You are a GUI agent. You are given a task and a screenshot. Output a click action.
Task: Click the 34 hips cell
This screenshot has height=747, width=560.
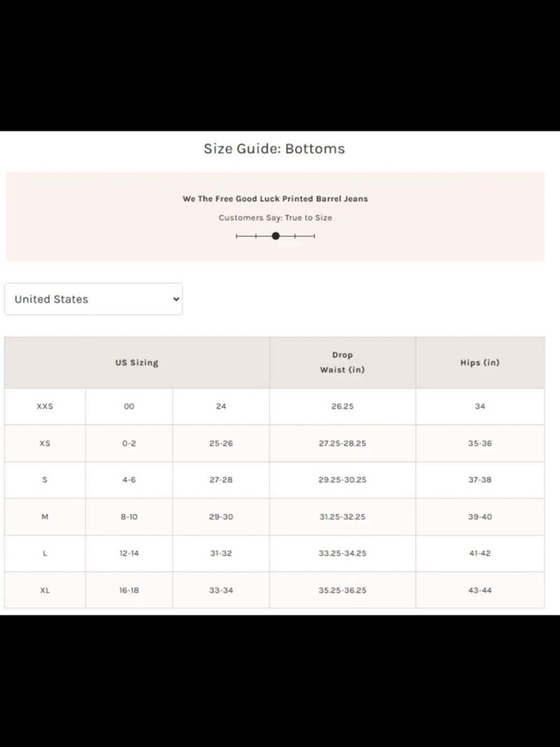coord(480,406)
